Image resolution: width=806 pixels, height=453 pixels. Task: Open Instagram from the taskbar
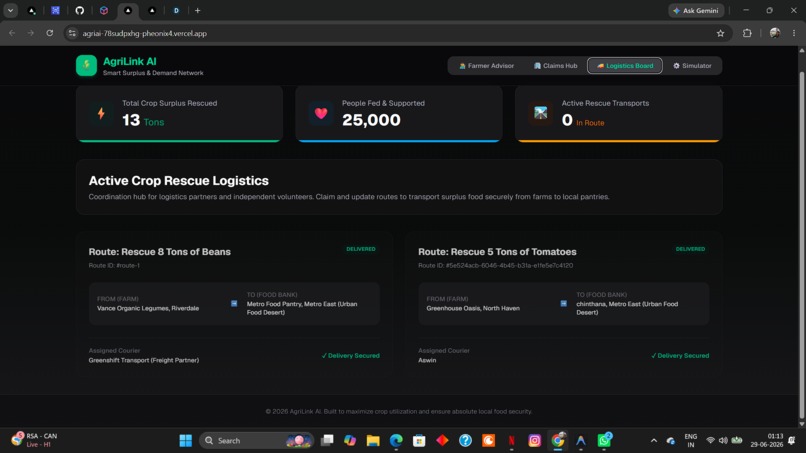535,441
